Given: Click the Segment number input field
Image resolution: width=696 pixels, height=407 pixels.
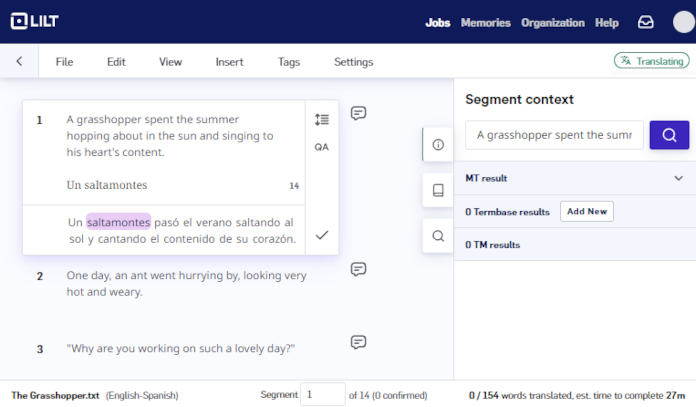Looking at the screenshot, I should coord(323,394).
